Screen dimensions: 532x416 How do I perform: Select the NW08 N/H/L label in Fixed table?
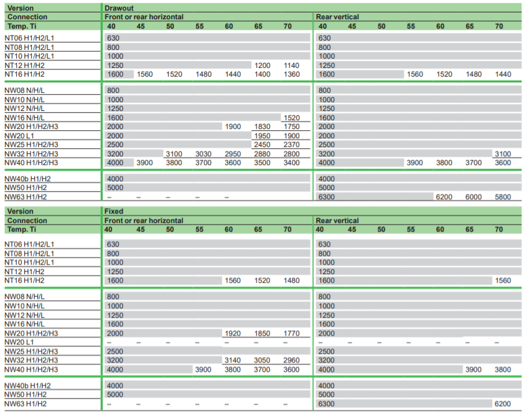coord(24,297)
